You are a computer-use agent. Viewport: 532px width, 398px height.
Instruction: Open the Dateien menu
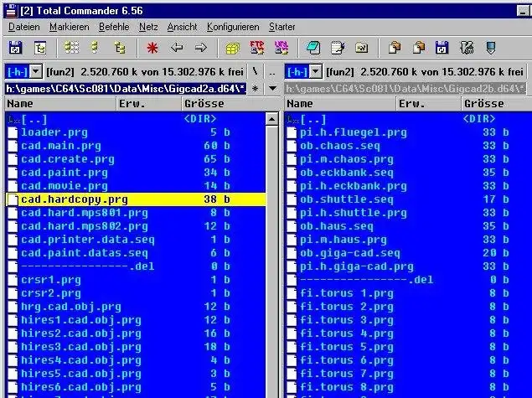pos(23,27)
